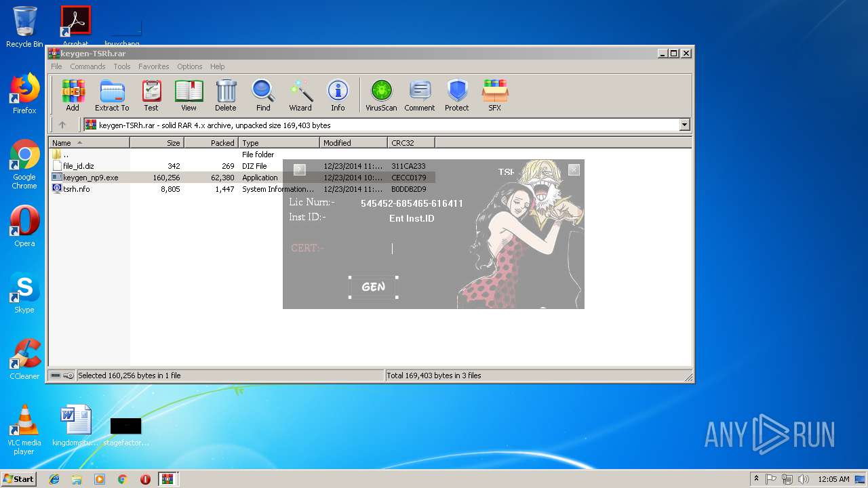Viewport: 868px width, 488px height.
Task: Open the Wizard tool
Action: point(300,95)
